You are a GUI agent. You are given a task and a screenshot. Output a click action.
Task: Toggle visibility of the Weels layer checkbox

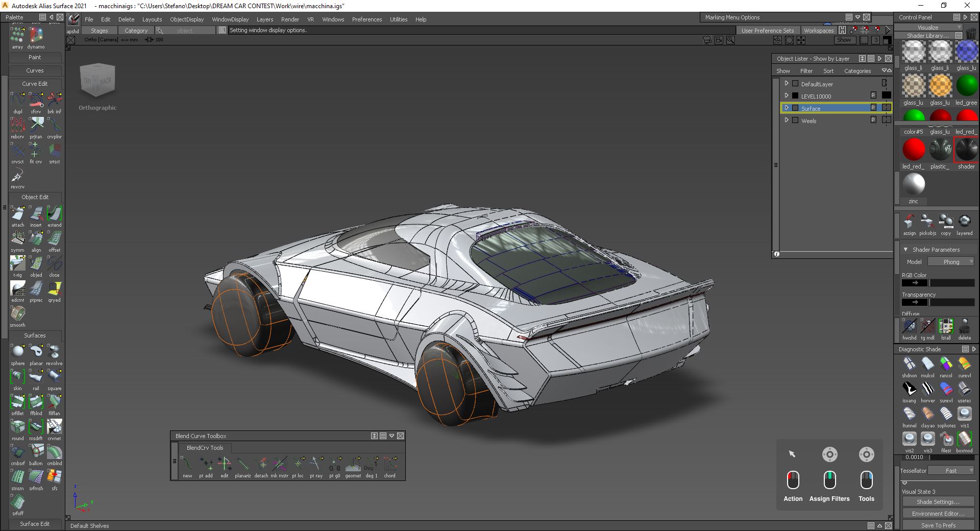click(795, 120)
